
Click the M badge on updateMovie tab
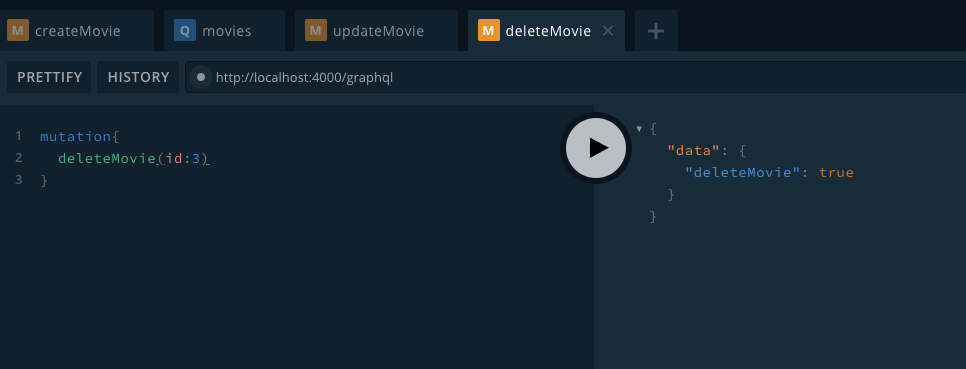pyautogui.click(x=316, y=30)
